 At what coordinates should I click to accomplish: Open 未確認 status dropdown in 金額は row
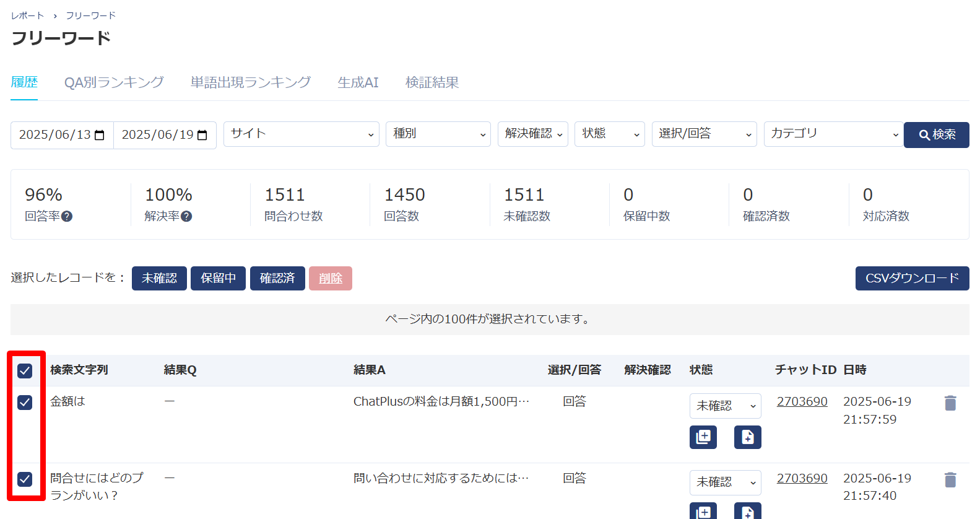coord(725,406)
